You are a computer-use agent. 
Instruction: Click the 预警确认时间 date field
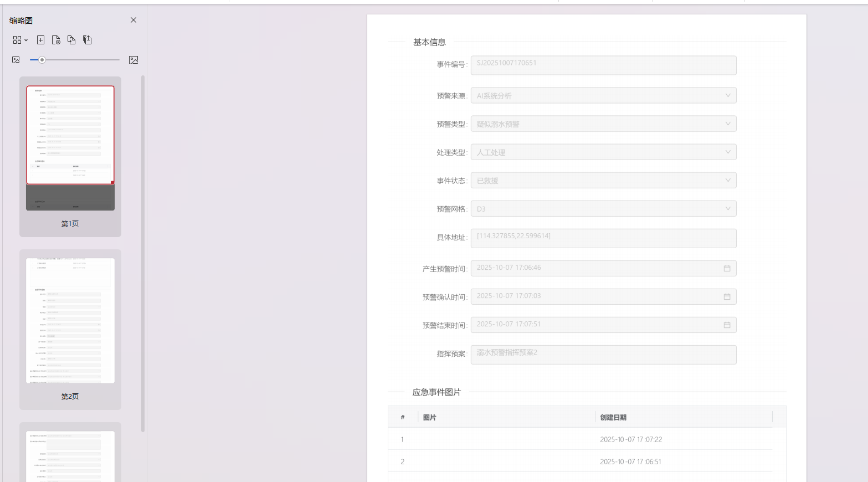tap(603, 296)
